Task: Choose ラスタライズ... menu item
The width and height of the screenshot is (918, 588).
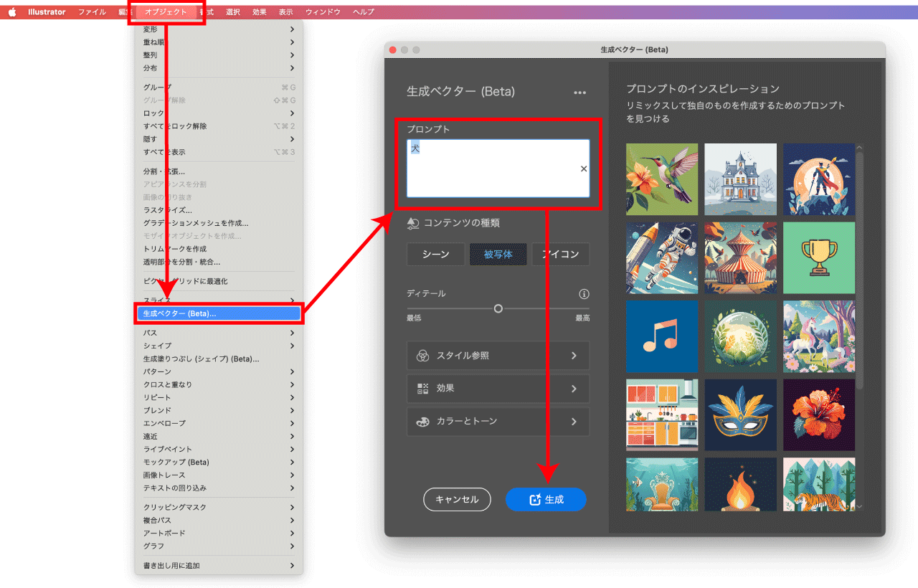Action: coord(219,210)
